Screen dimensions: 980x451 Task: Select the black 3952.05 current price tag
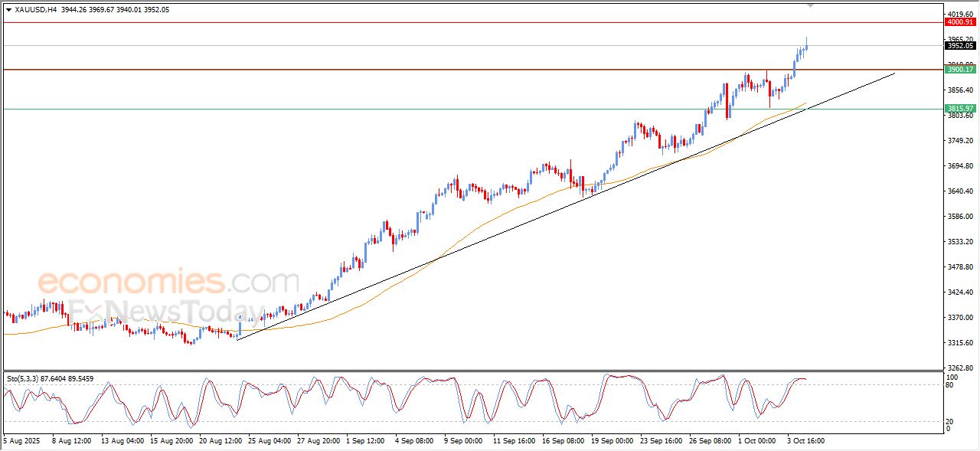point(960,45)
